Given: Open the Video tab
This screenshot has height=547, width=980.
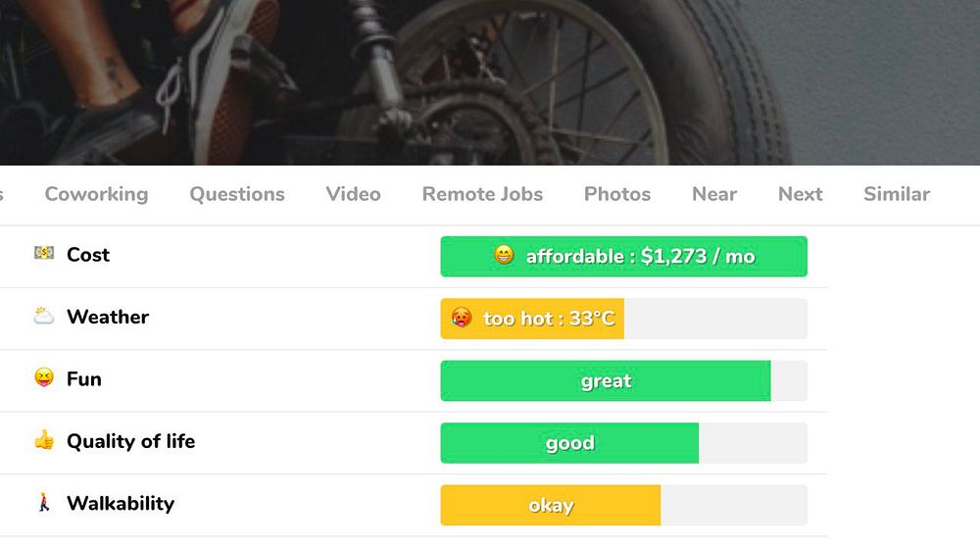Looking at the screenshot, I should [x=353, y=194].
